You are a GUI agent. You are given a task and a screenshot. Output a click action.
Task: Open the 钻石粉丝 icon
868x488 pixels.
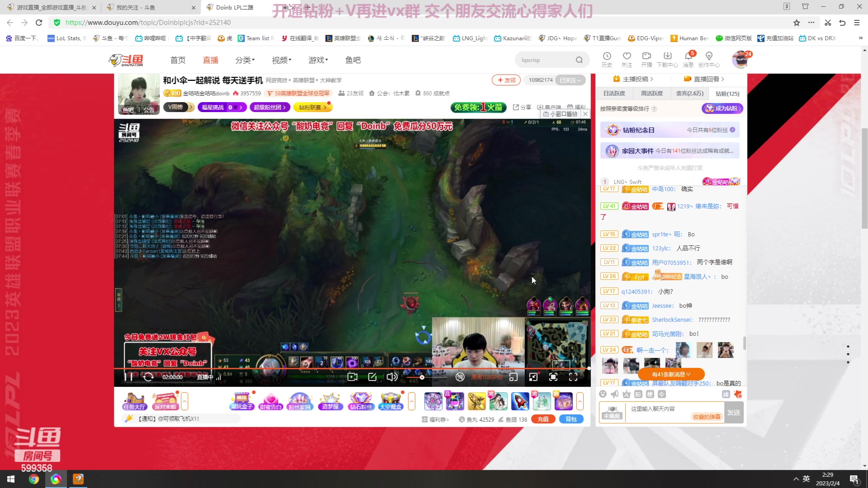click(360, 401)
